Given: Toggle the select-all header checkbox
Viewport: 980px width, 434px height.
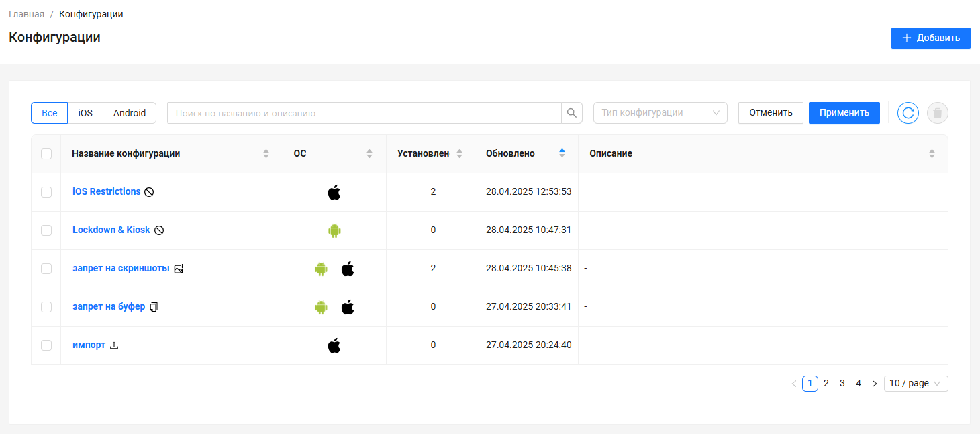Looking at the screenshot, I should [46, 154].
